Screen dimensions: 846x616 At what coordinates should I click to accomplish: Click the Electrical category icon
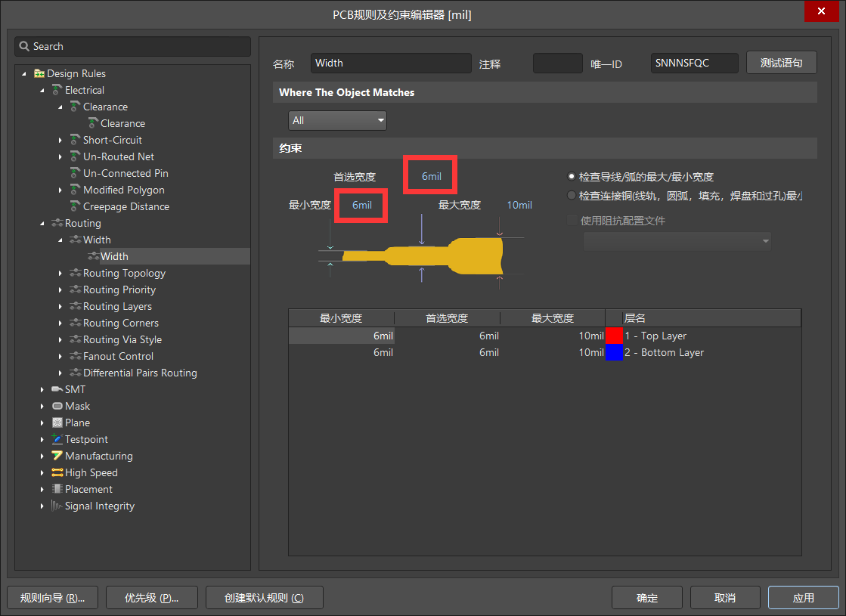(57, 90)
